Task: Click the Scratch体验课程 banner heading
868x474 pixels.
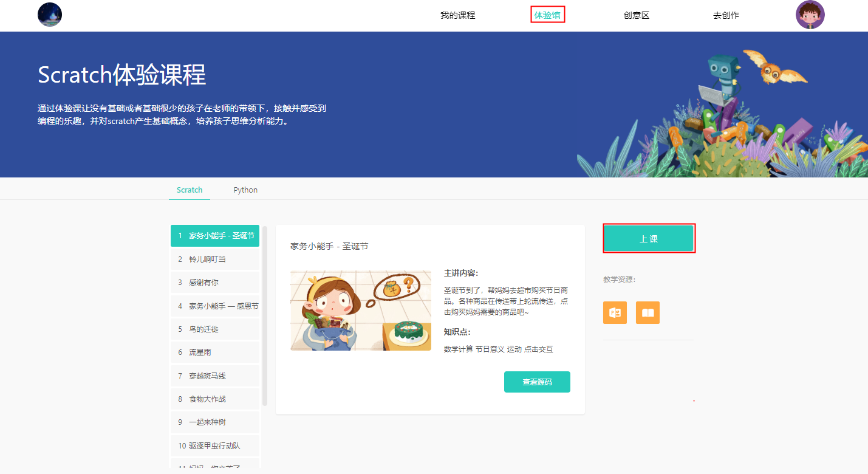Action: [122, 75]
